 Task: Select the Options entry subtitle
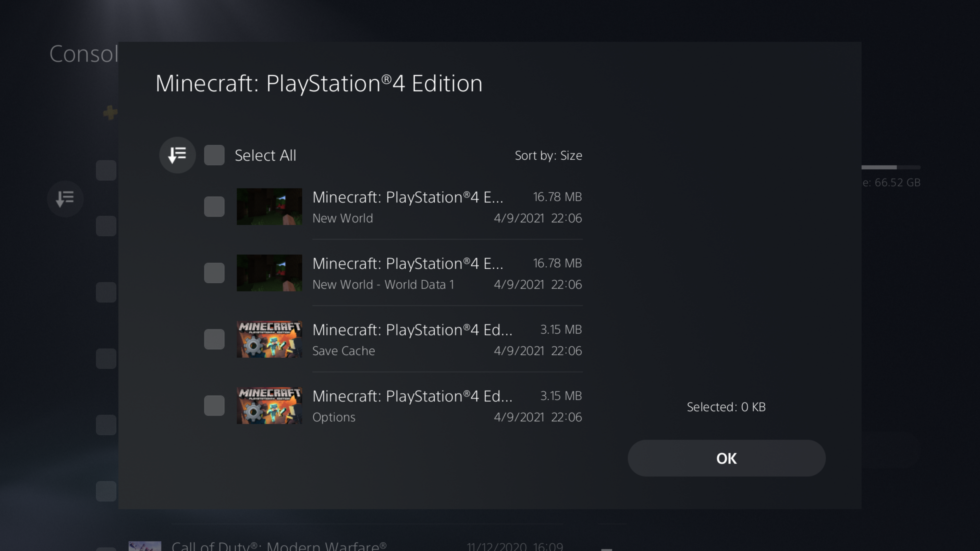point(334,417)
